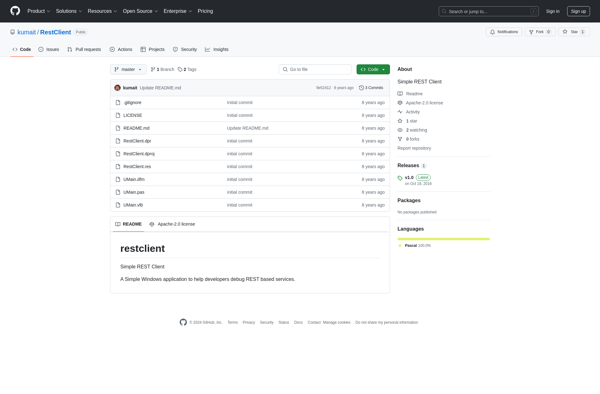Star the repository
Image resolution: width=600 pixels, height=394 pixels.
pyautogui.click(x=574, y=32)
